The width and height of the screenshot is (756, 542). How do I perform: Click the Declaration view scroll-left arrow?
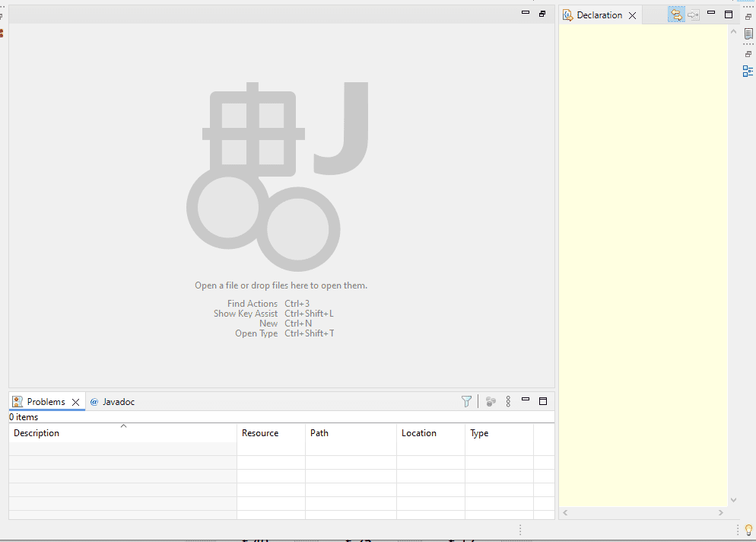pos(565,512)
